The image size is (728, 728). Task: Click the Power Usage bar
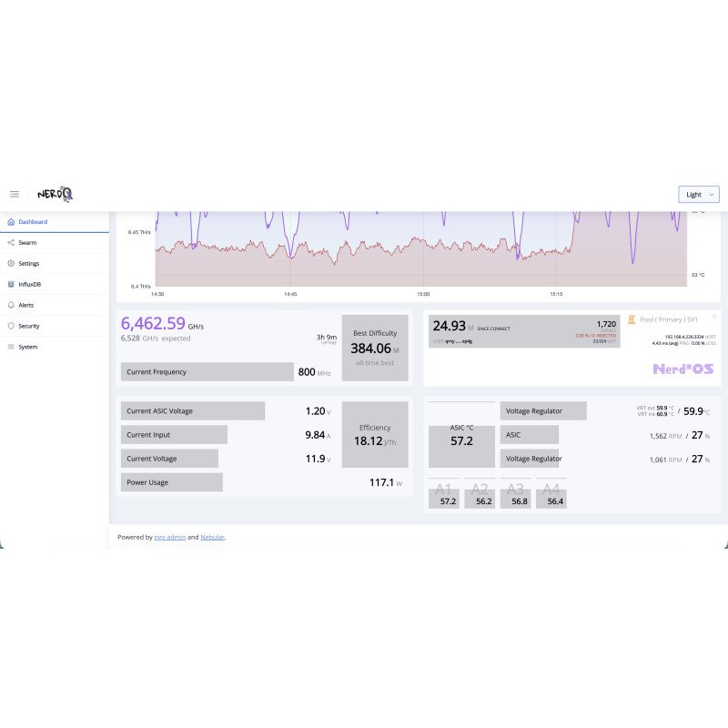click(x=172, y=482)
